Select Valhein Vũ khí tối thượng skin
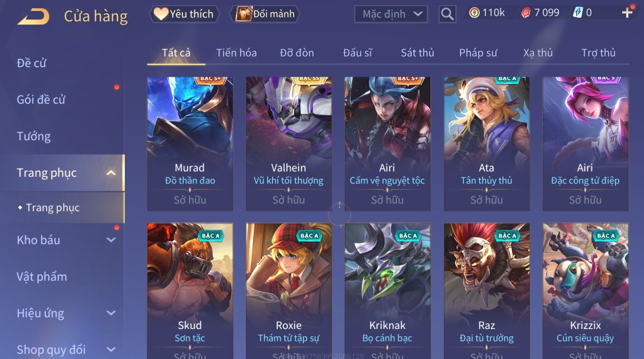This screenshot has width=644, height=359. pos(289,144)
